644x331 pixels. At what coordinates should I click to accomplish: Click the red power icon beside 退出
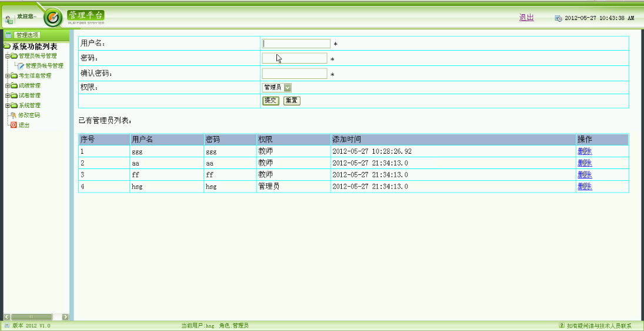click(x=14, y=125)
